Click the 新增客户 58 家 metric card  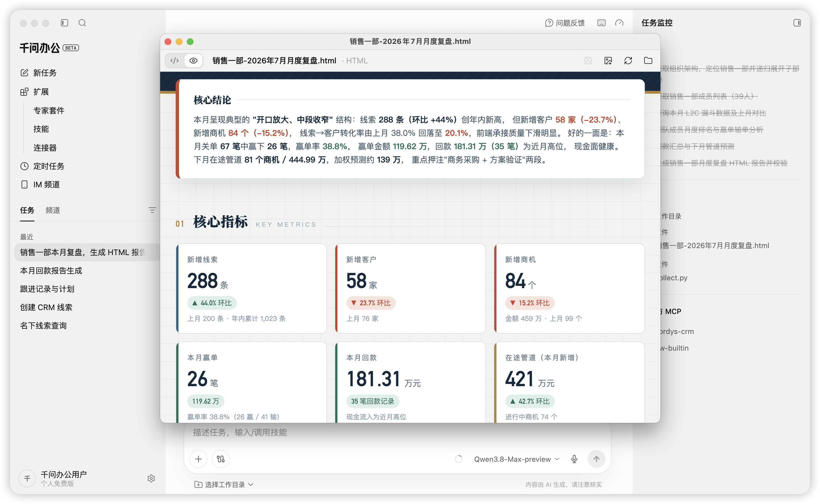(410, 288)
